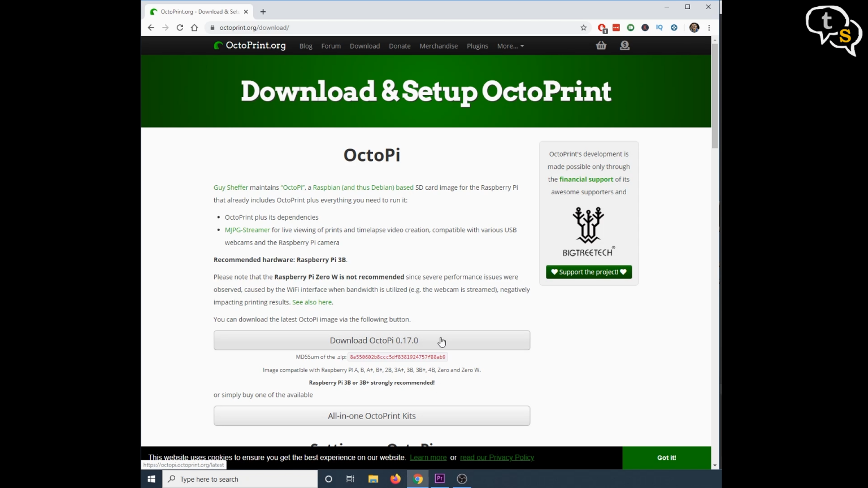
Task: Click the AdBlock extension icon
Action: pyautogui.click(x=602, y=27)
